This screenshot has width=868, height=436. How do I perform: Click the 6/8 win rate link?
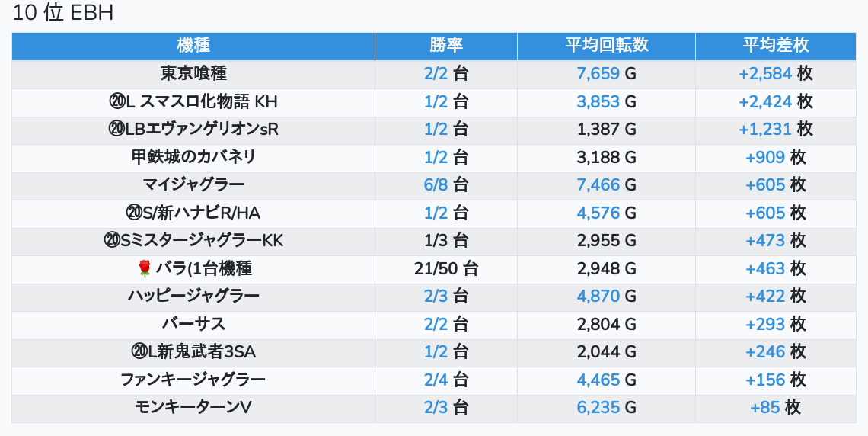tap(436, 185)
